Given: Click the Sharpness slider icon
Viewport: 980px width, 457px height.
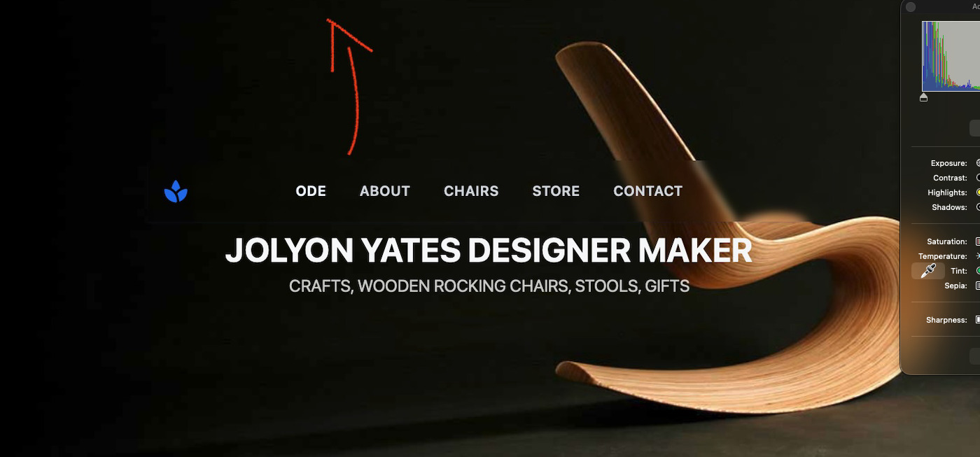Looking at the screenshot, I should coord(978,320).
